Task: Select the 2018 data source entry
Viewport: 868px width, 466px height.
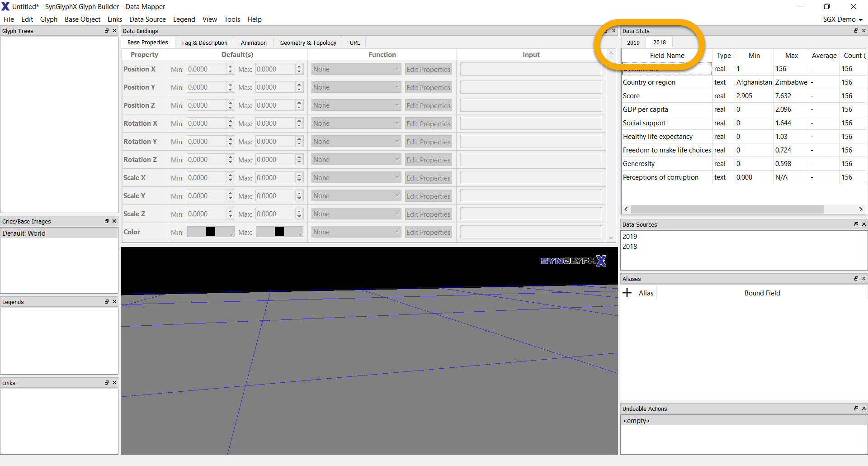Action: tap(630, 247)
